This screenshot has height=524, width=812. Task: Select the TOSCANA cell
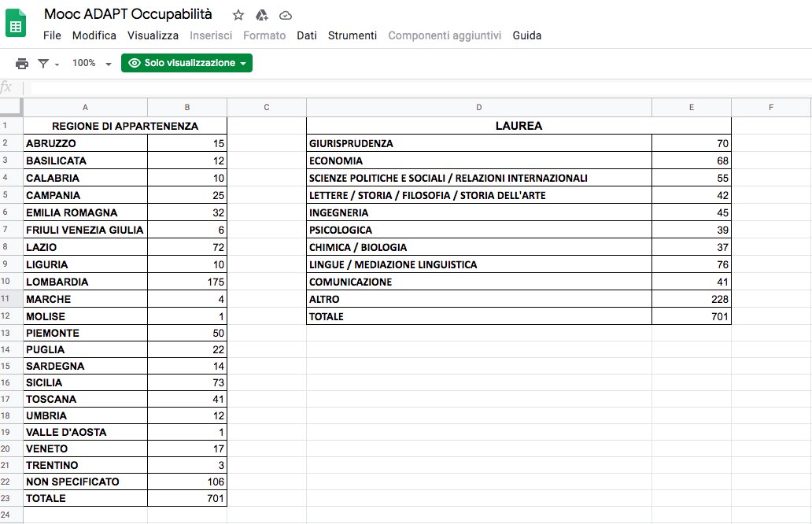click(86, 399)
